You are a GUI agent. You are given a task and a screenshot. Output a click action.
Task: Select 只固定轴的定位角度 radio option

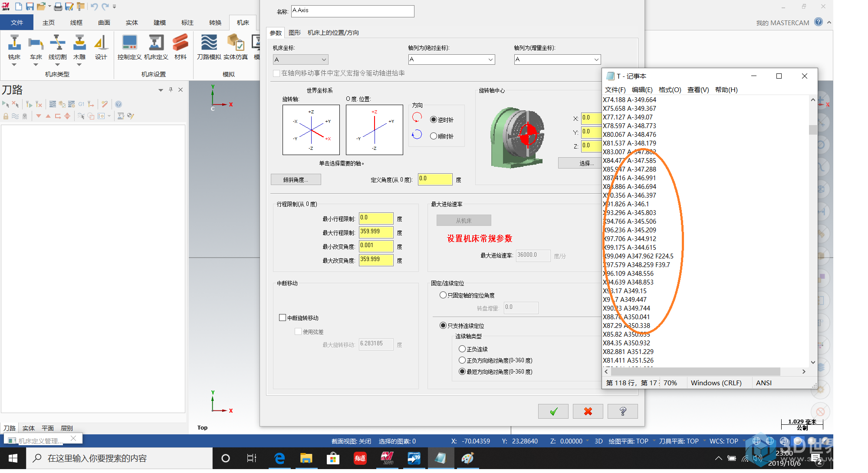coord(443,295)
